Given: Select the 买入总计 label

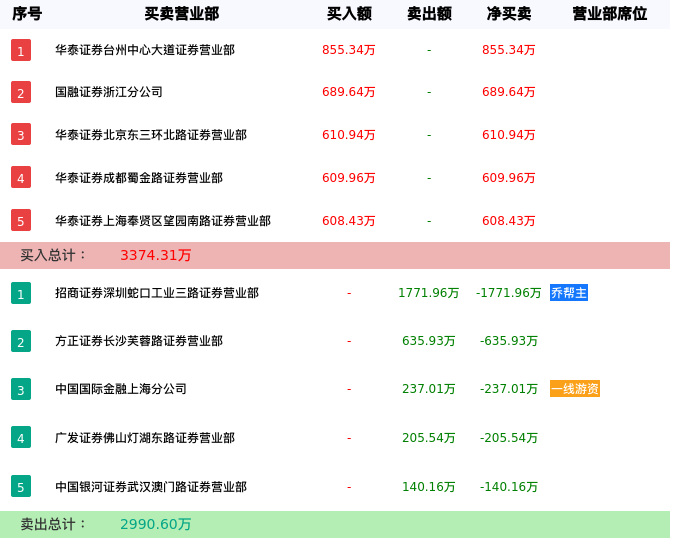Looking at the screenshot, I should pyautogui.click(x=53, y=255).
